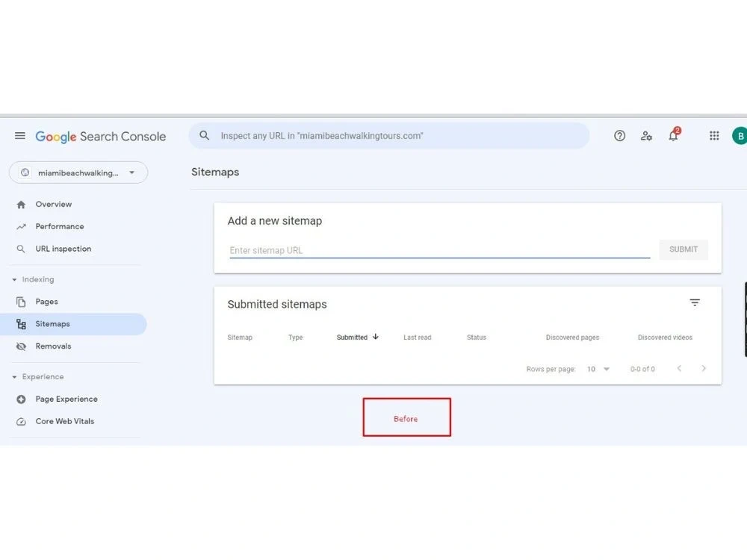Click the Sitemaps page heading

[215, 172]
